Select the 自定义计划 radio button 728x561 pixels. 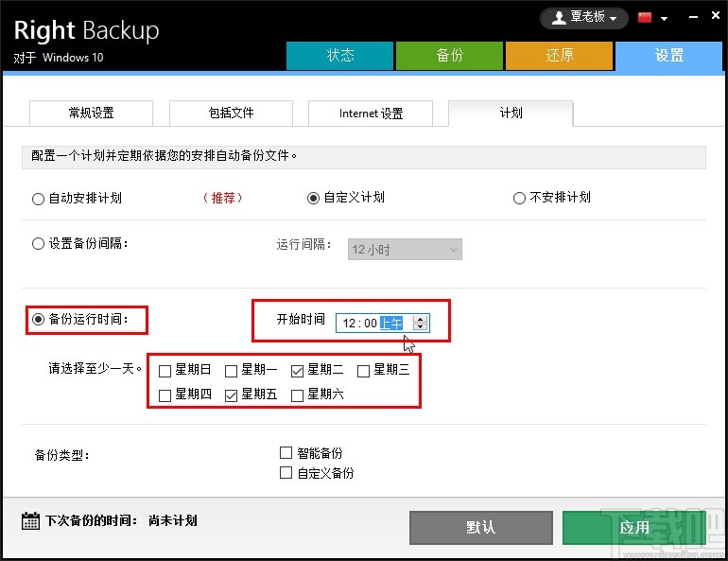313,199
